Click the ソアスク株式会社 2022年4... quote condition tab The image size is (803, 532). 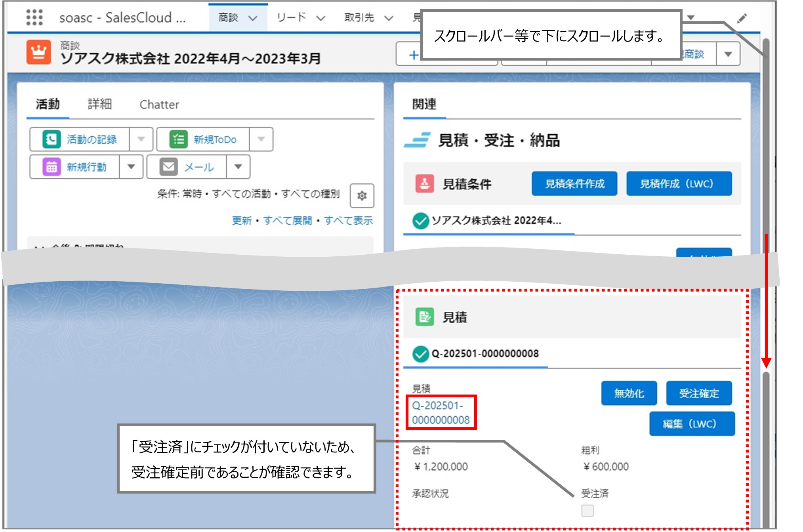489,221
